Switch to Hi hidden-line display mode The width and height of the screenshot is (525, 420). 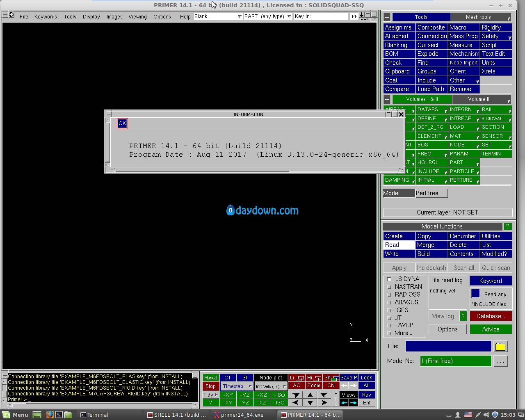click(314, 378)
